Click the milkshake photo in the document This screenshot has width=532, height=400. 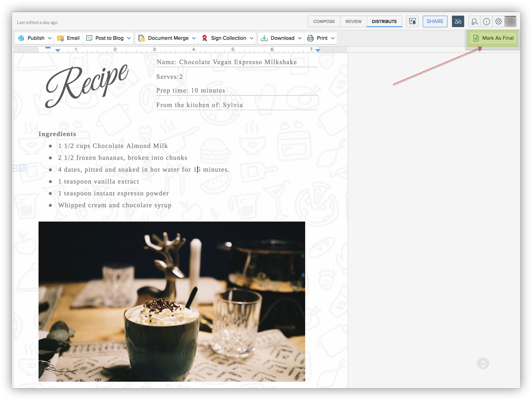pyautogui.click(x=172, y=301)
